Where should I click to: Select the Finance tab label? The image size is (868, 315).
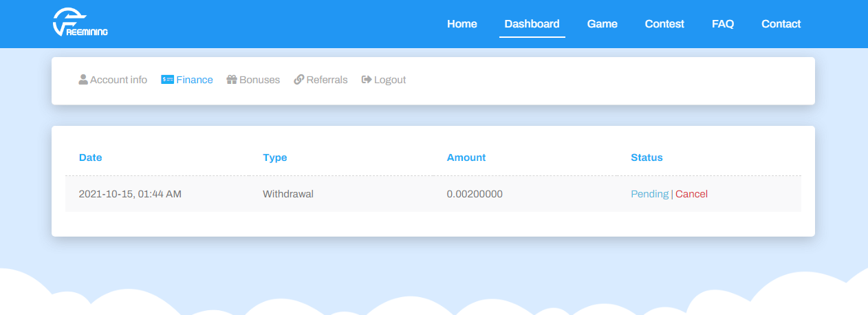pyautogui.click(x=195, y=80)
